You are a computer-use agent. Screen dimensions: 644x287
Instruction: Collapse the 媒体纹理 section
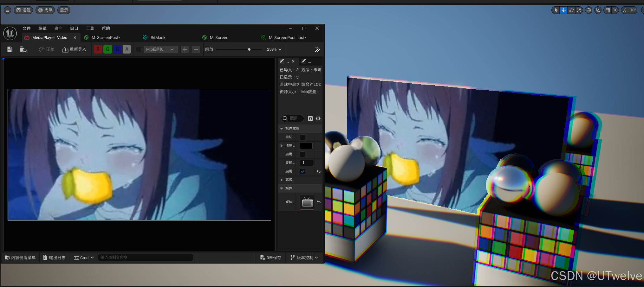tap(282, 129)
